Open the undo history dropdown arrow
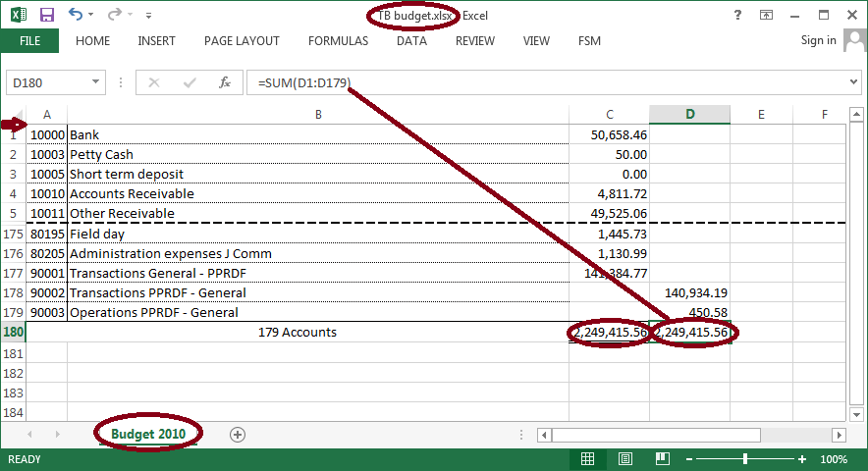 (90, 15)
